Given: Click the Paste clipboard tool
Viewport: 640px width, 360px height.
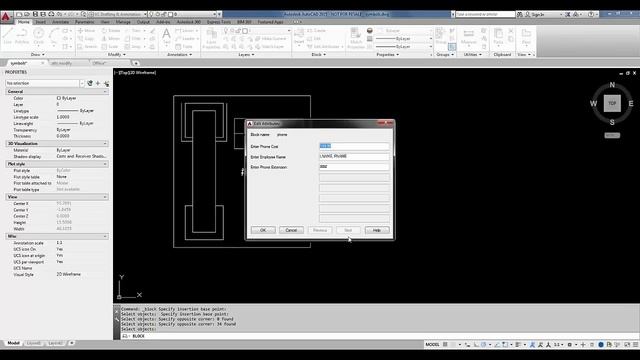Looking at the screenshot, I should click(x=498, y=36).
